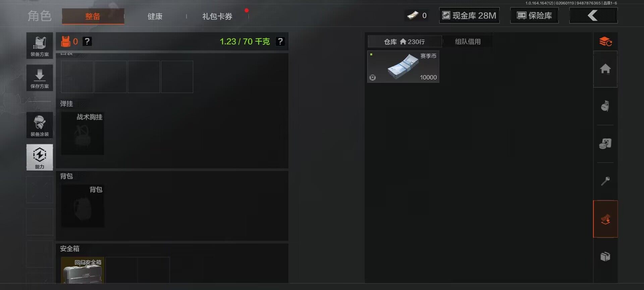
Task: Click the 保存方案 save loadout icon
Action: coord(40,78)
